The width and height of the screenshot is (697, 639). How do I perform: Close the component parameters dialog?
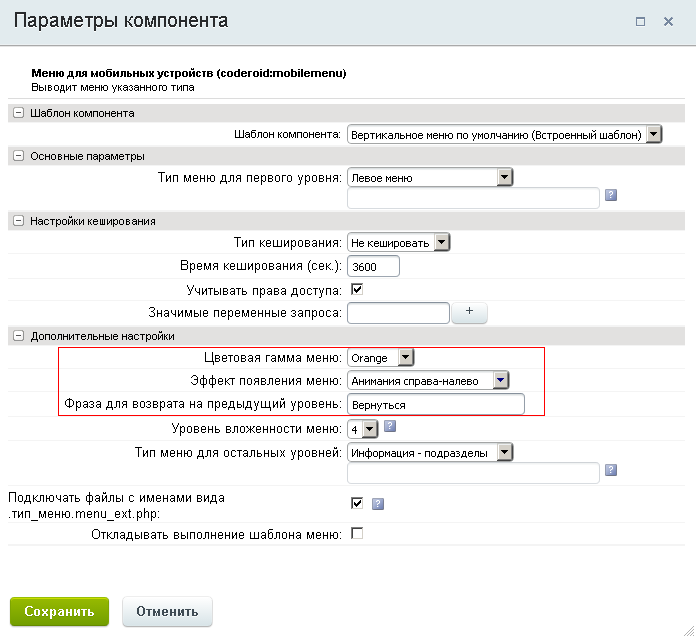668,21
